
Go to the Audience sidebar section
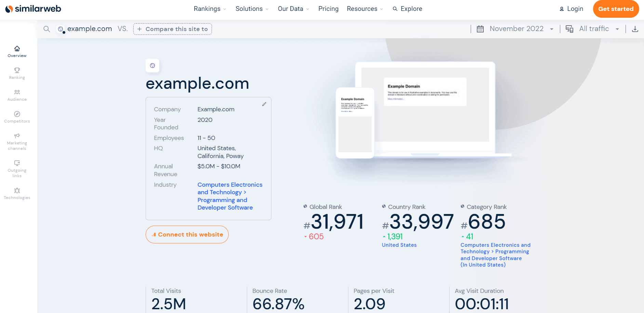(x=17, y=95)
